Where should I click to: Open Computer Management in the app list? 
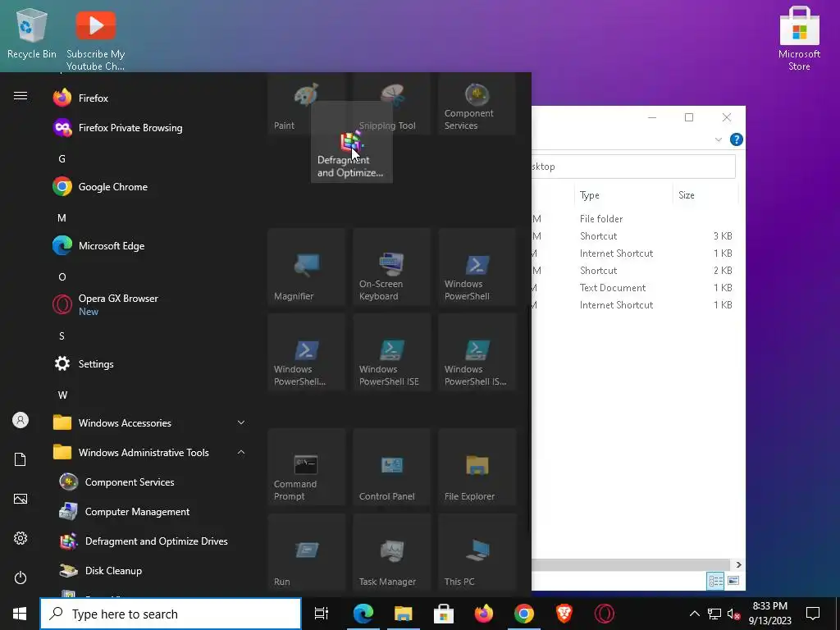[x=150, y=512]
